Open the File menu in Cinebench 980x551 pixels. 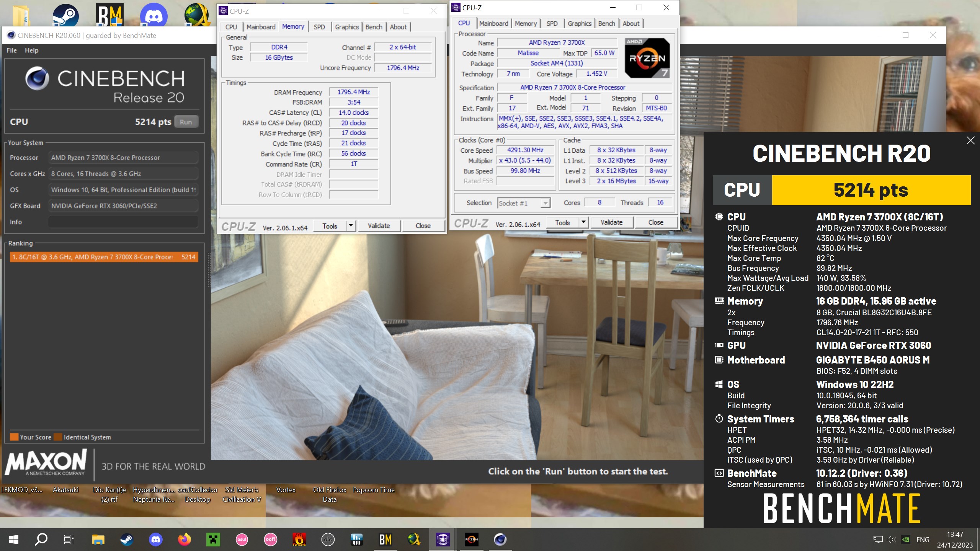click(x=11, y=50)
